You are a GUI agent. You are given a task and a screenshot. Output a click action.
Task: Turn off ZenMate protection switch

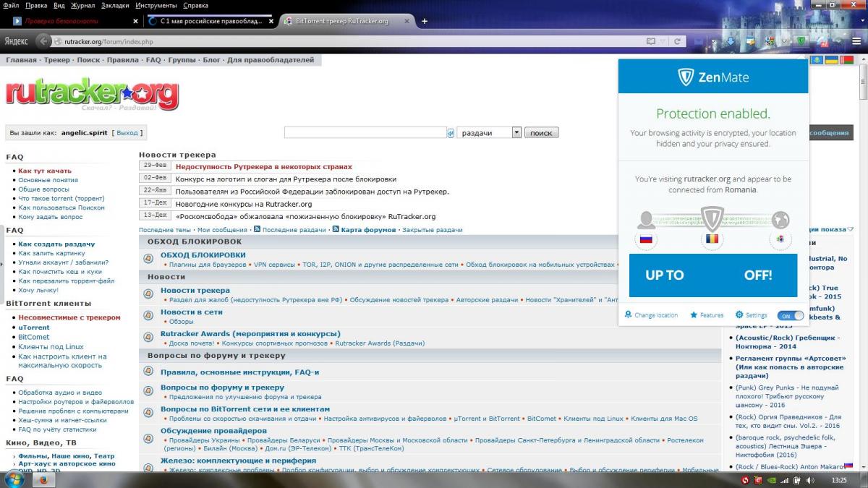tap(791, 315)
